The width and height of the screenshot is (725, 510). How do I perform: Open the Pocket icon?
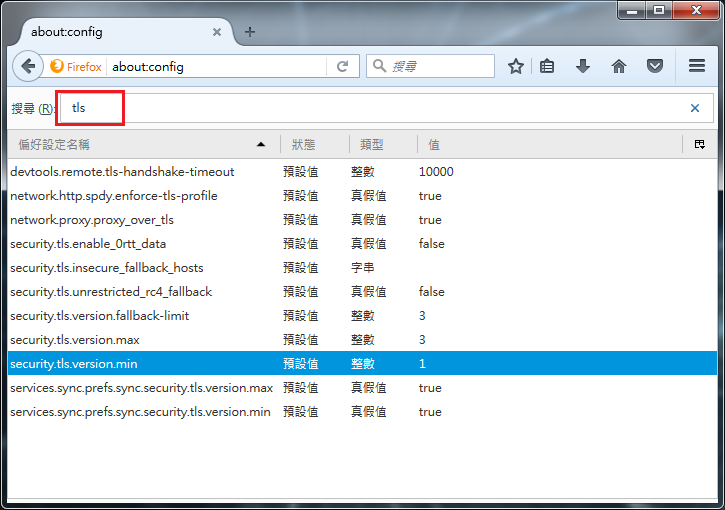point(654,66)
